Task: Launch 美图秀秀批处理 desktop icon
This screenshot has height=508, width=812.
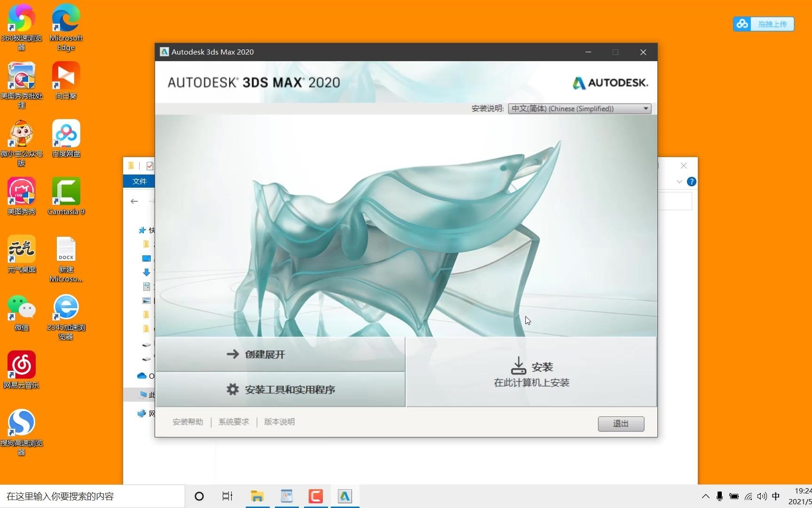Action: coord(21,85)
